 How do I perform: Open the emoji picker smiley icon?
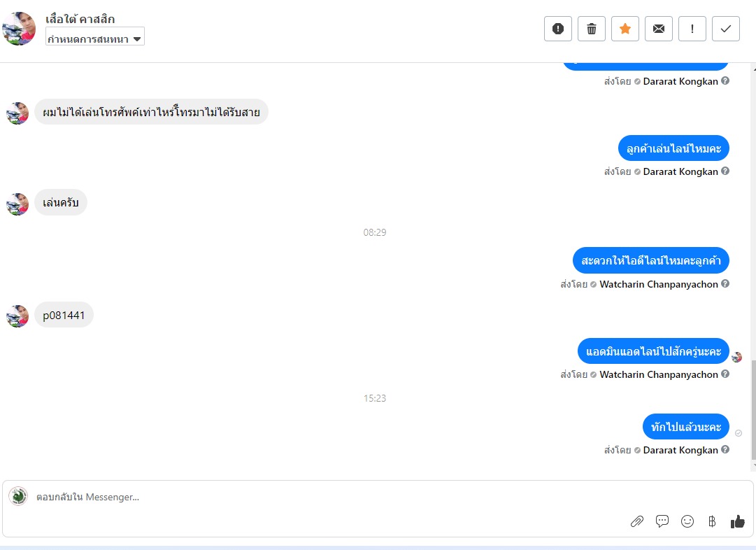click(687, 521)
